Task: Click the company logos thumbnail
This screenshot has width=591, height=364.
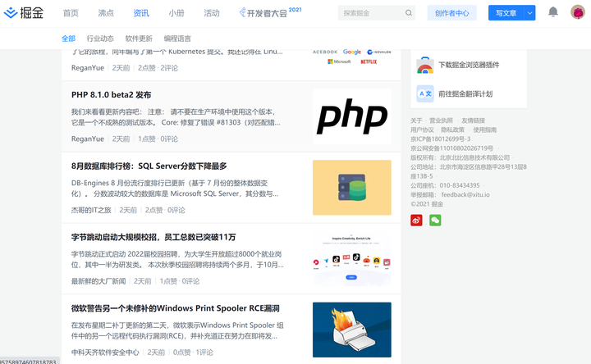Action: (352, 57)
